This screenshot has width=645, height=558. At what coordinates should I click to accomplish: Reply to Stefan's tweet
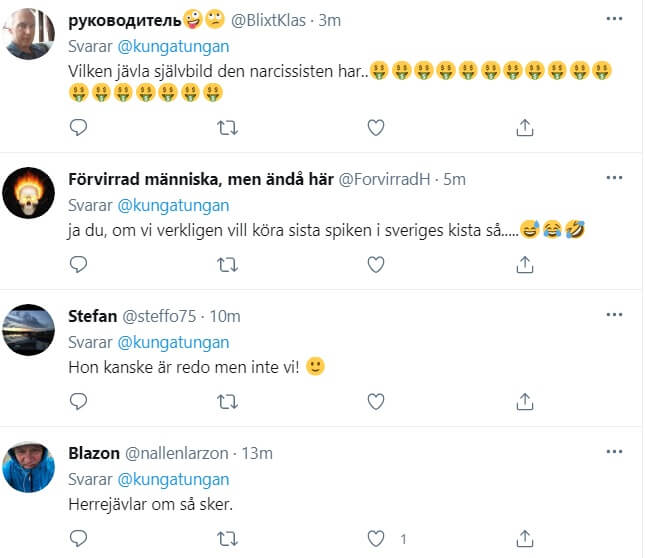pyautogui.click(x=78, y=401)
